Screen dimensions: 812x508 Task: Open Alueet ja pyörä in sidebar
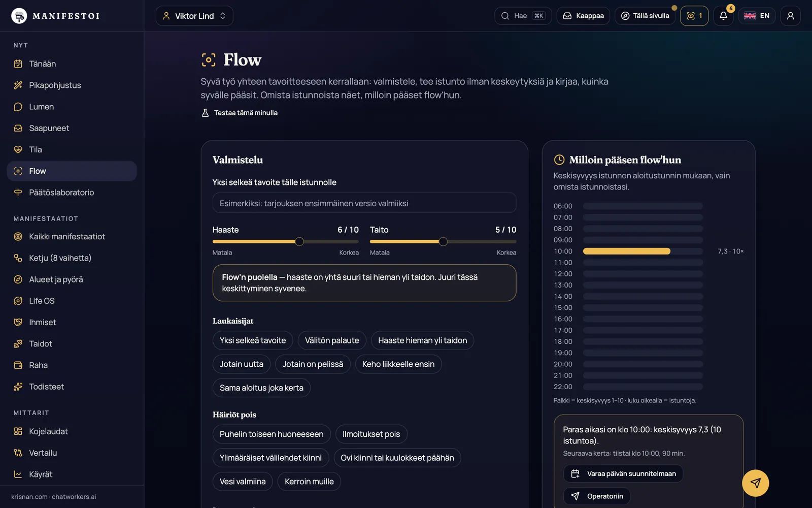click(x=72, y=279)
